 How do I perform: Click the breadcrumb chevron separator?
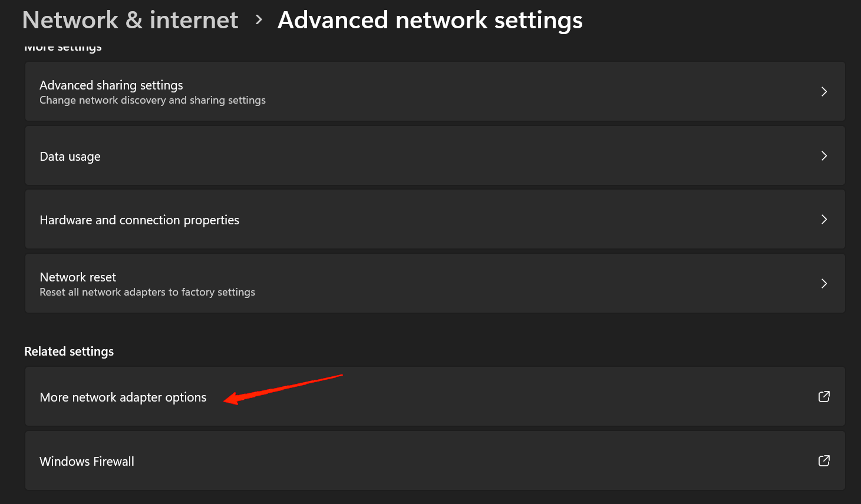coord(259,20)
